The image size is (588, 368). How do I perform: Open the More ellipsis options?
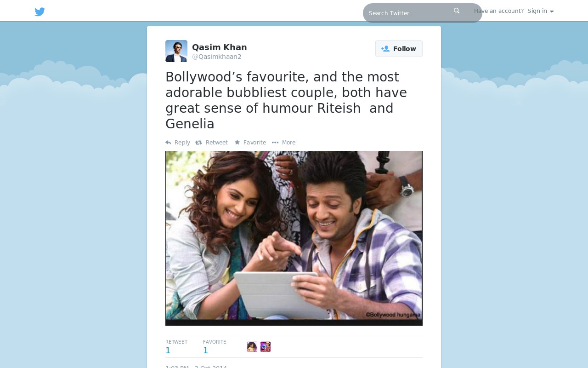283,143
